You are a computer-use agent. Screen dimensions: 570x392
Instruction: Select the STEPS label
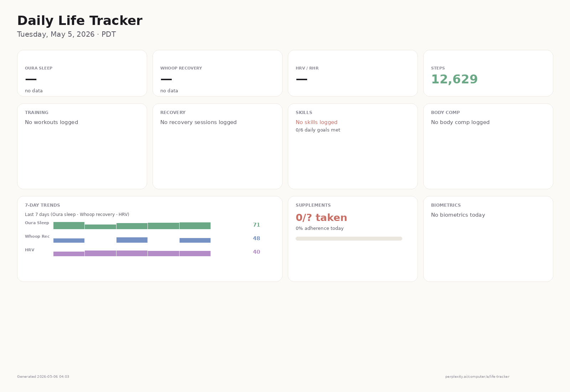(x=438, y=68)
